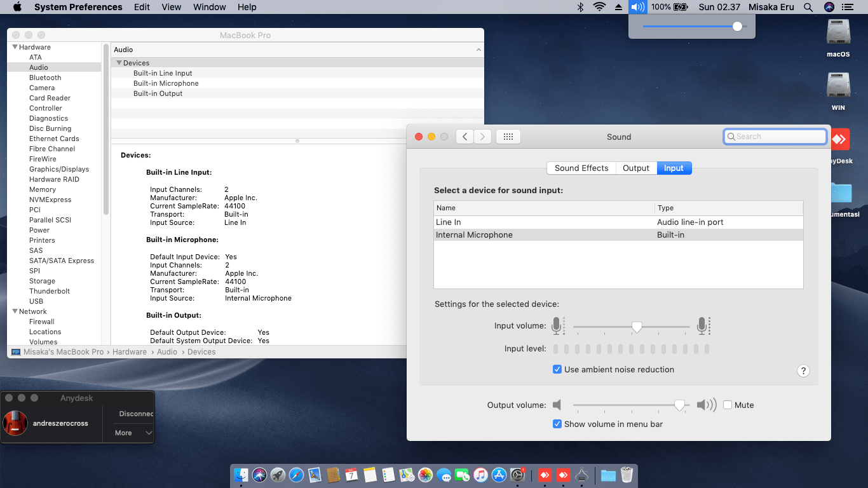Open Launchpad rocket in Dock
The image size is (868, 488).
coord(278,475)
